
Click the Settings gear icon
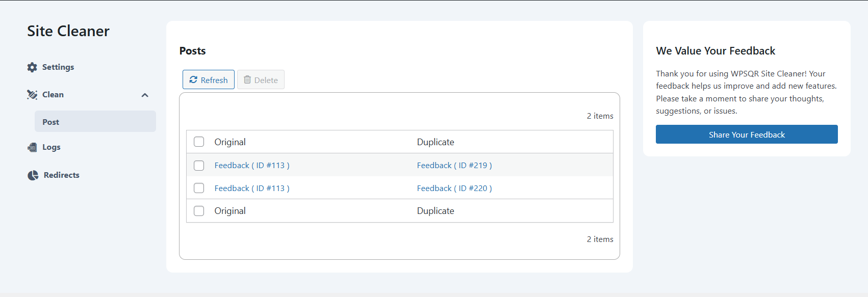click(32, 67)
